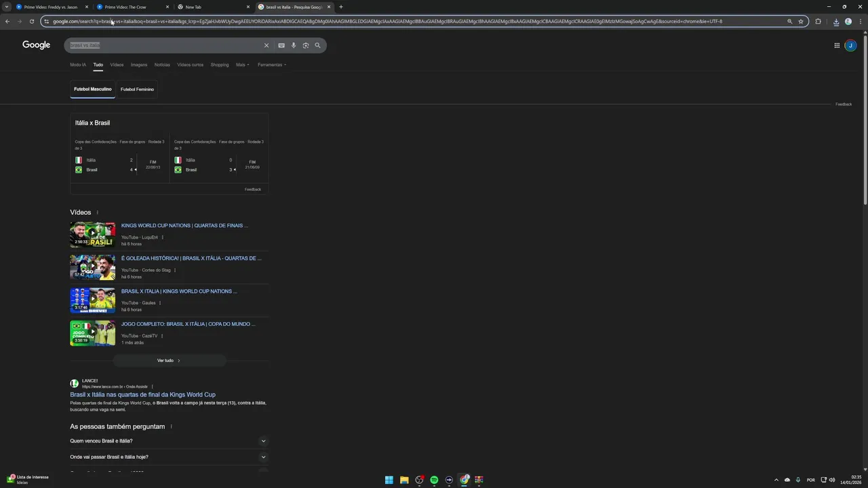
Task: Select the Vídeos curtos filter
Action: point(190,65)
